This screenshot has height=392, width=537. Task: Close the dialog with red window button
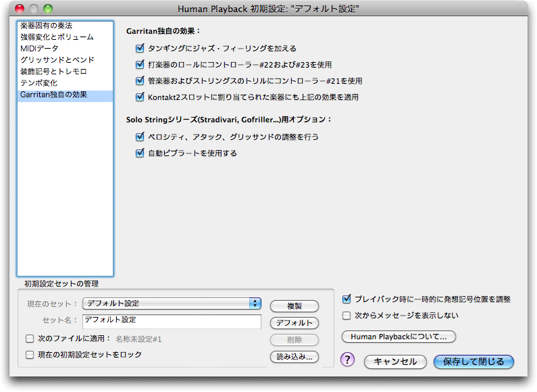click(20, 9)
